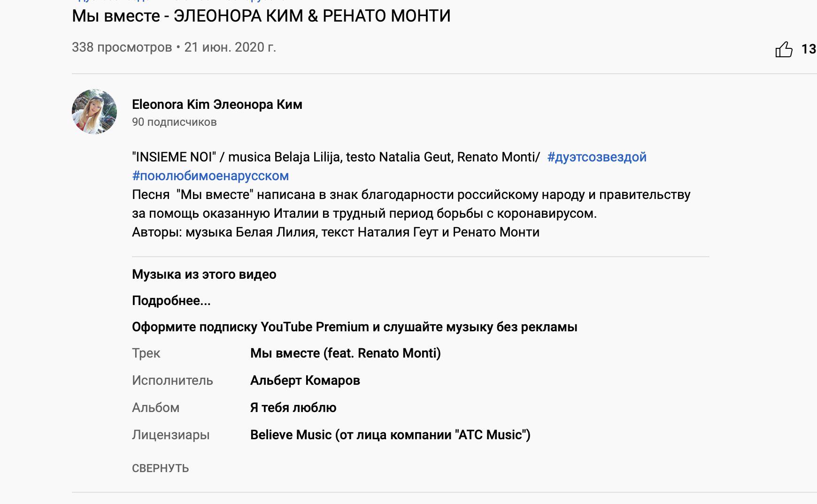Open the Eleonora Kim Элеонора Ким channel name
Viewport: 817px width, 504px height.
217,104
